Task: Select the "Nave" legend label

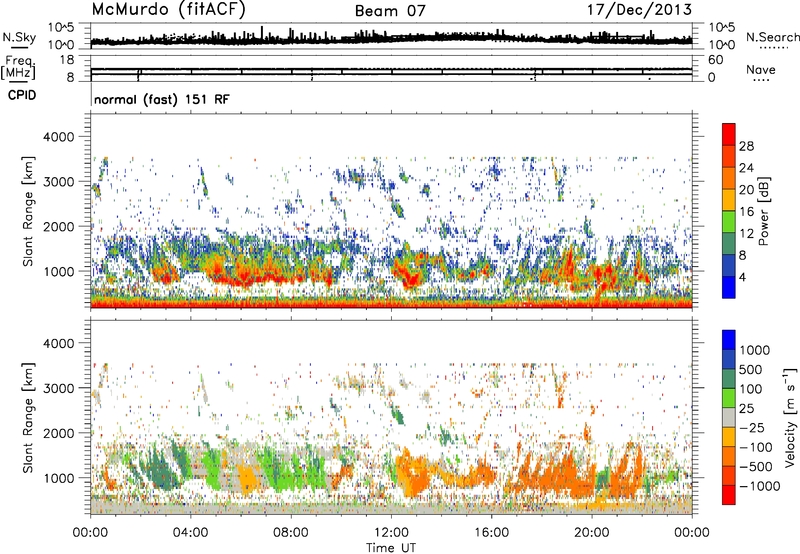Action: pos(761,70)
